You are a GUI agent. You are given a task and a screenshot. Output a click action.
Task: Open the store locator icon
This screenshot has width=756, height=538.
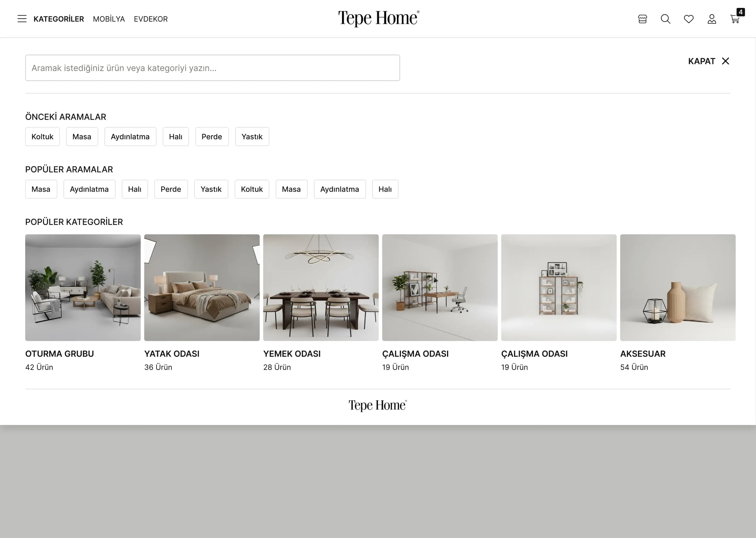coord(642,19)
